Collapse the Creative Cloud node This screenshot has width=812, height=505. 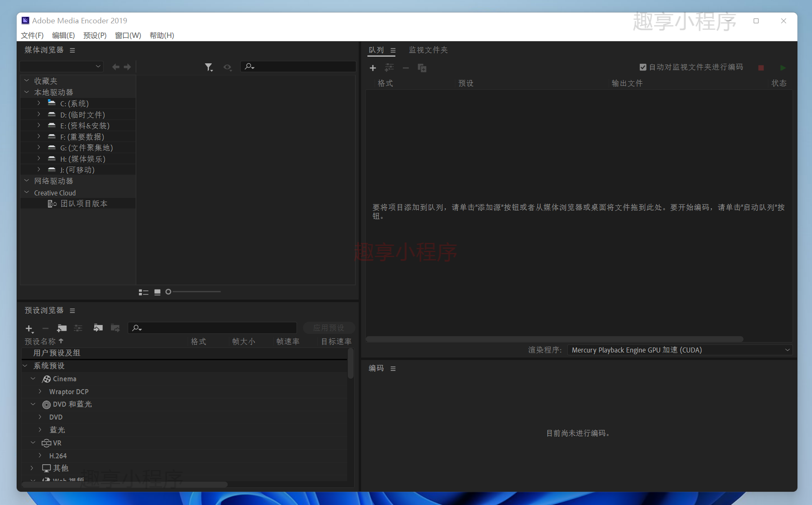coord(27,192)
